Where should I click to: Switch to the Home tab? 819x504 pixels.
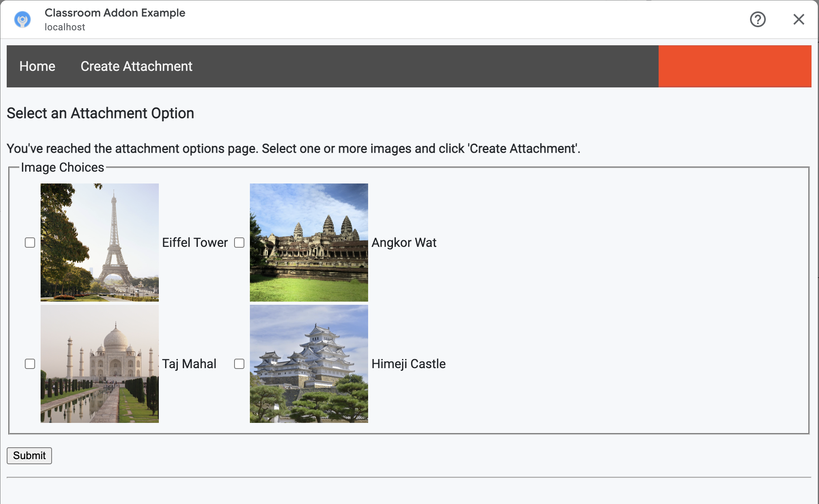(37, 66)
